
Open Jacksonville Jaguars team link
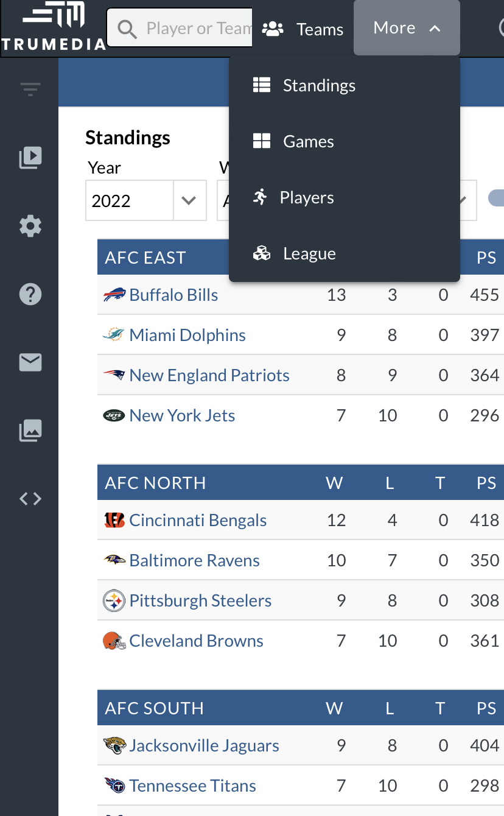204,746
